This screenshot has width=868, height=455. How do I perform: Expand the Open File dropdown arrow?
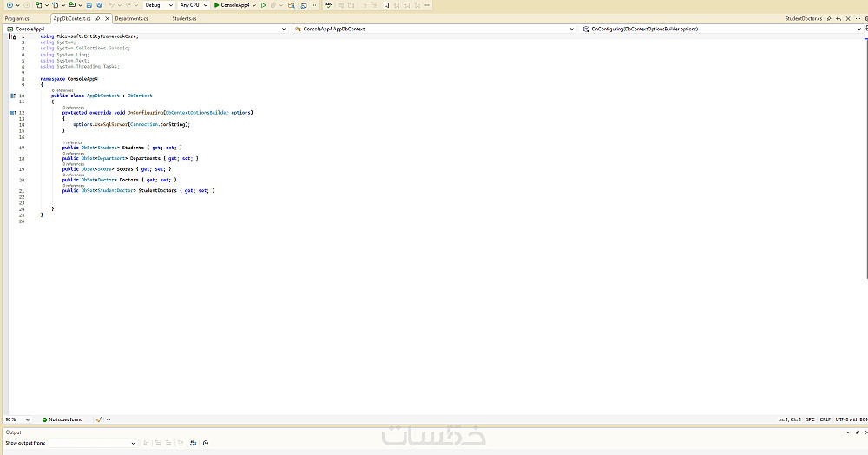80,5
